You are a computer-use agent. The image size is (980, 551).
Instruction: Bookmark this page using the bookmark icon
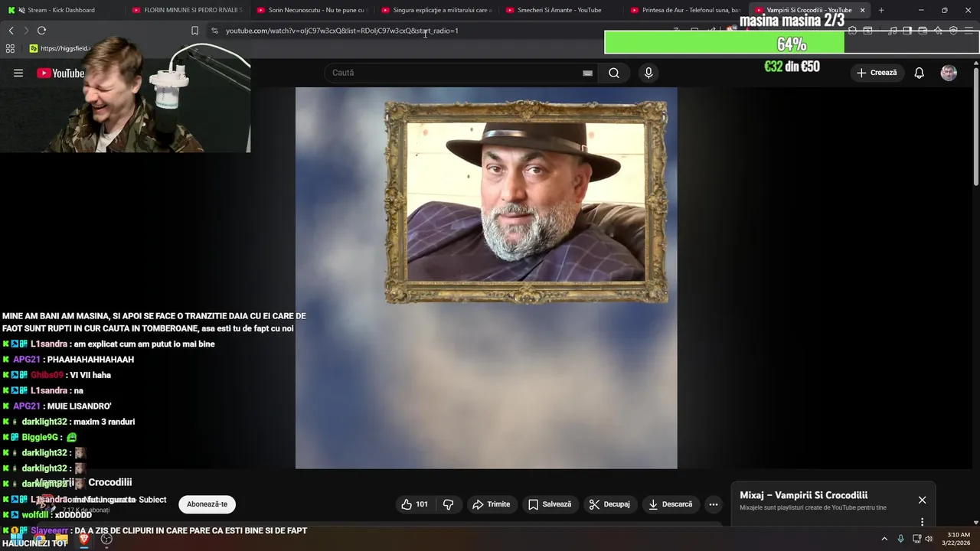(x=194, y=31)
